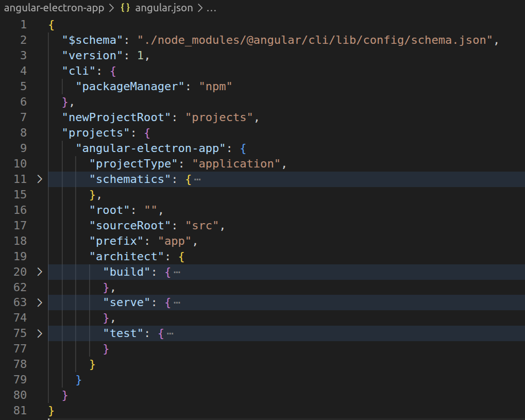Click the "application" value
525x420 pixels.
236,164
